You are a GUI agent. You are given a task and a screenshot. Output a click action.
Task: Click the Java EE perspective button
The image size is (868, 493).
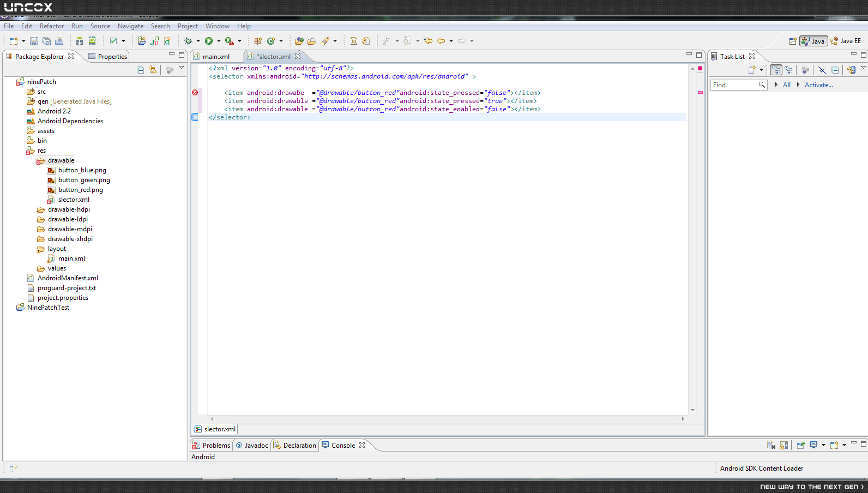click(x=846, y=41)
